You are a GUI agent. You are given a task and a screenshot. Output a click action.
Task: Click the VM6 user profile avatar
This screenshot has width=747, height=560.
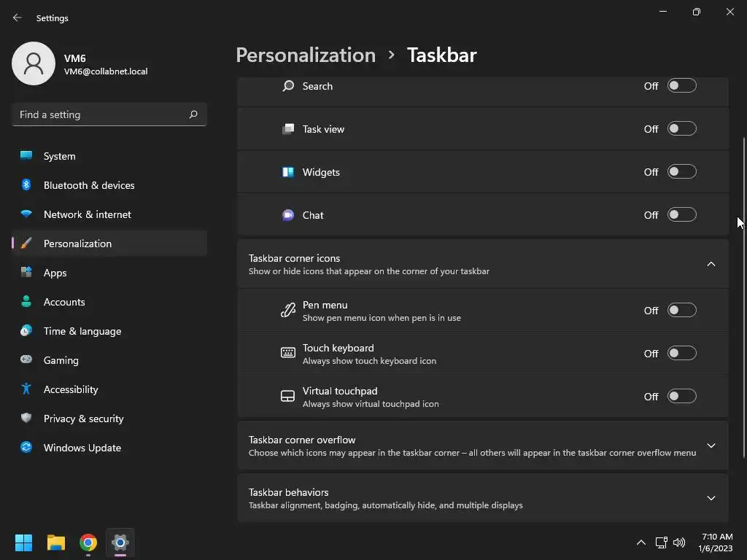pos(34,63)
